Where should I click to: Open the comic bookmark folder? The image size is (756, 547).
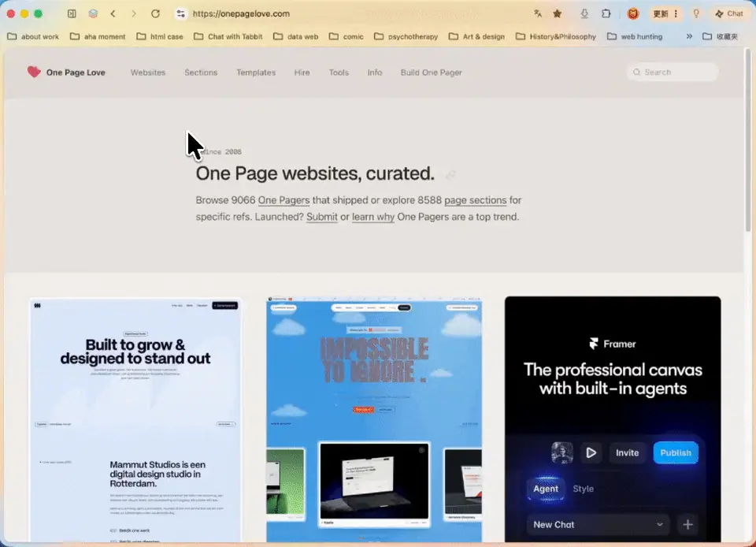pos(346,36)
